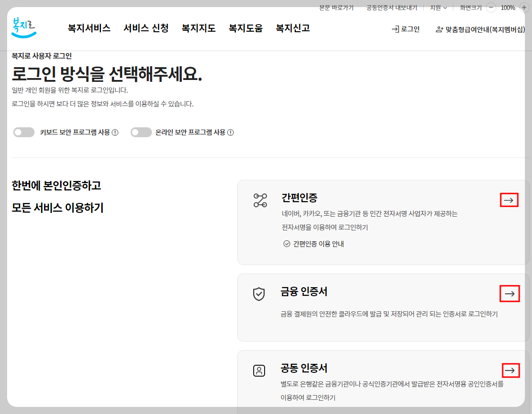
Task: Enable the 온라인 보안 프로그램 toggle
Action: pyautogui.click(x=141, y=132)
